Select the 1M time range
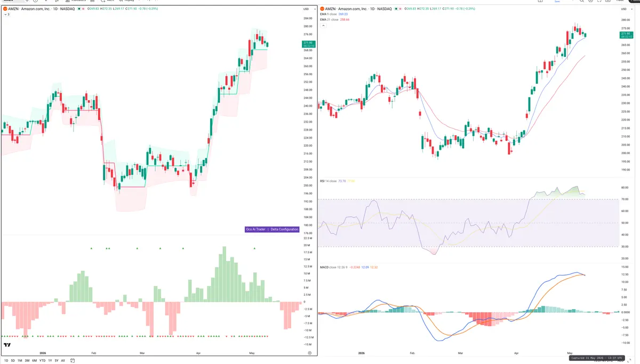This screenshot has width=640, height=364. pos(20,361)
